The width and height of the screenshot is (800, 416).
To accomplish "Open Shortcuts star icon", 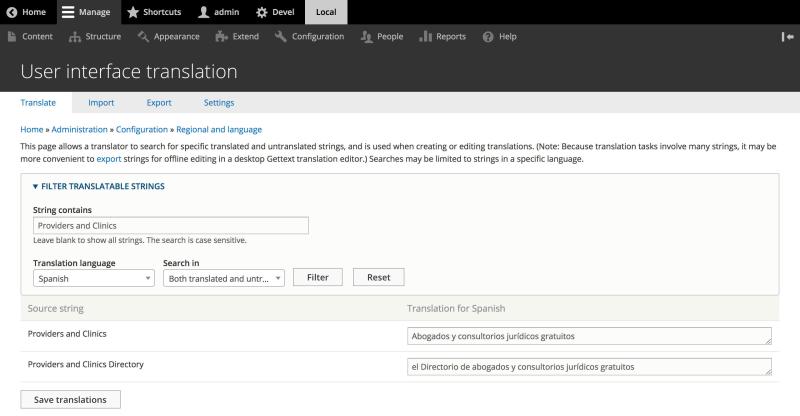I will pyautogui.click(x=133, y=12).
